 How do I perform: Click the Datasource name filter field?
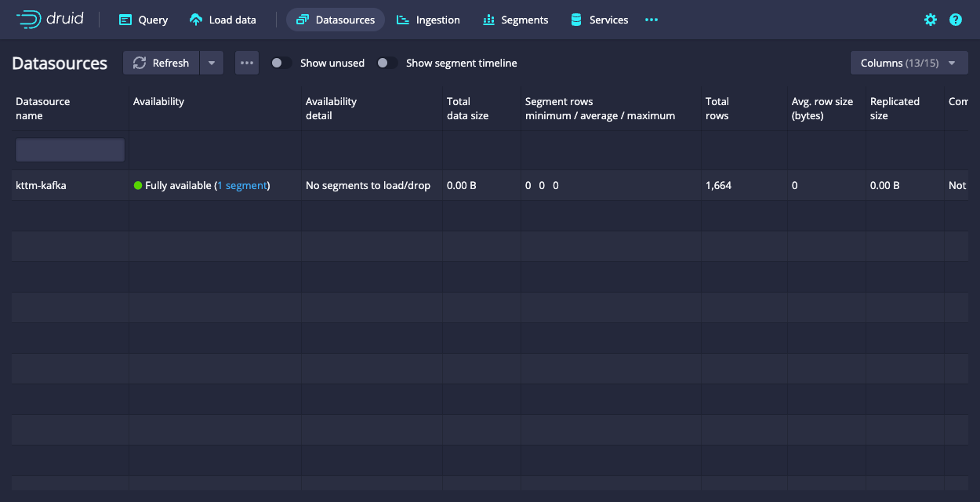coord(69,150)
